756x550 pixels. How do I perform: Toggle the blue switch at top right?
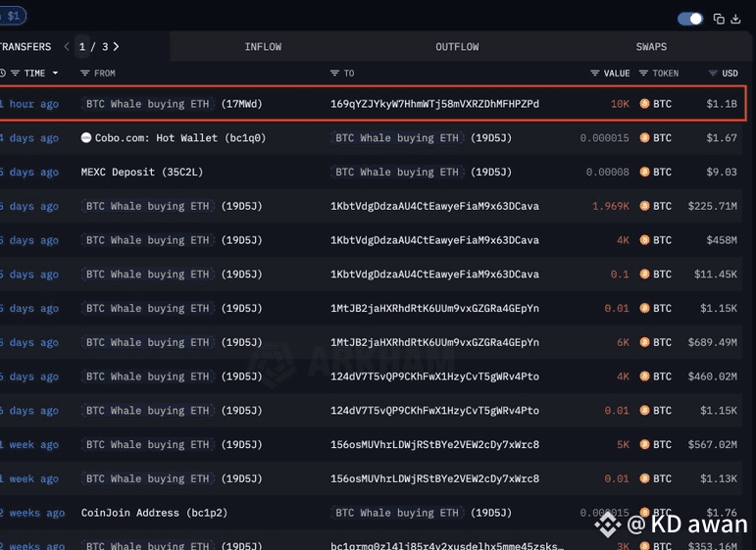[x=690, y=19]
